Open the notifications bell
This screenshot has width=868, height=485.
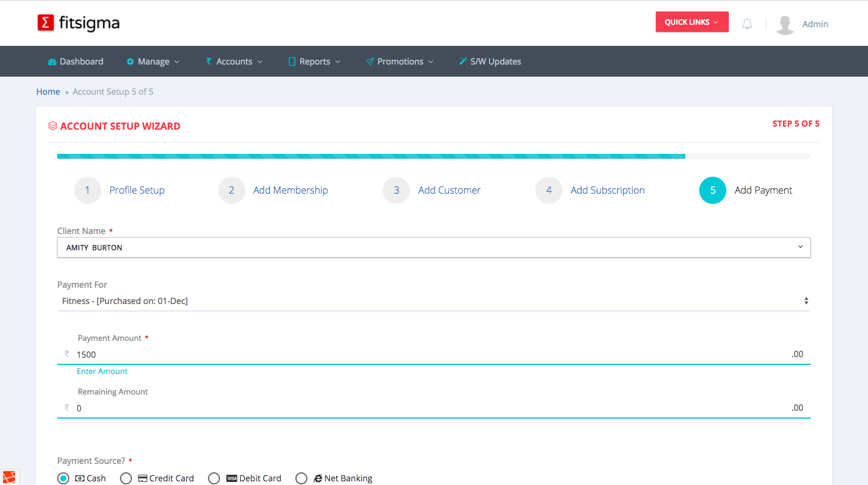(747, 24)
